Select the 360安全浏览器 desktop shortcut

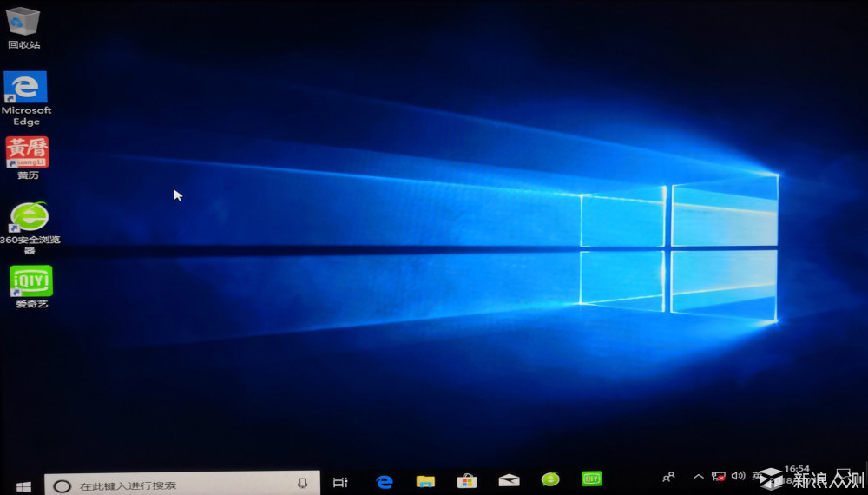click(x=30, y=228)
